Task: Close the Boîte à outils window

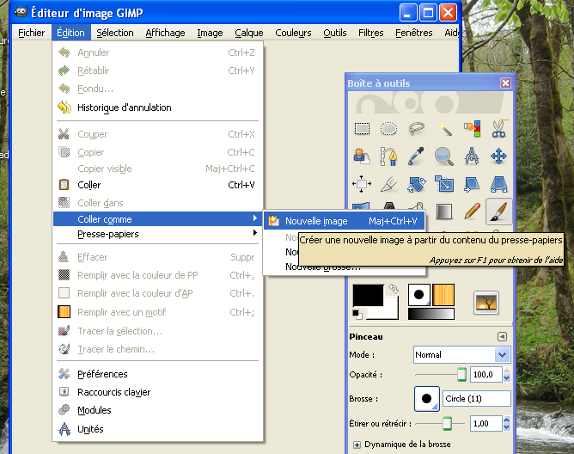Action: 506,83
